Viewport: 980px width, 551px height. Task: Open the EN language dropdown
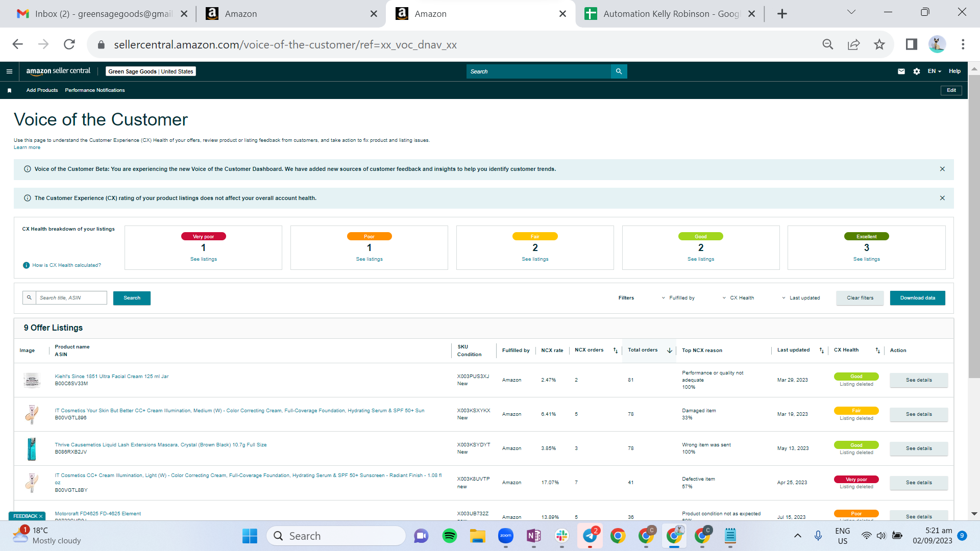(934, 71)
